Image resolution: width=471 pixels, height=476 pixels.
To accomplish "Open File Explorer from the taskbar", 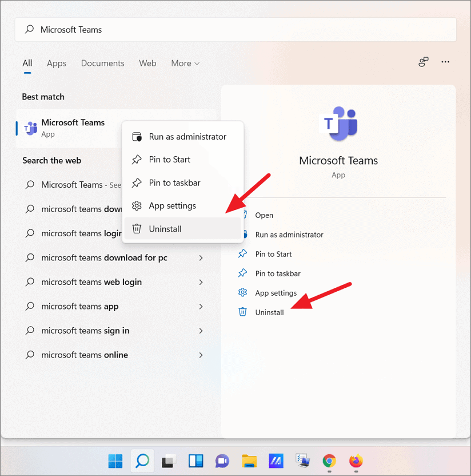I will [x=249, y=461].
